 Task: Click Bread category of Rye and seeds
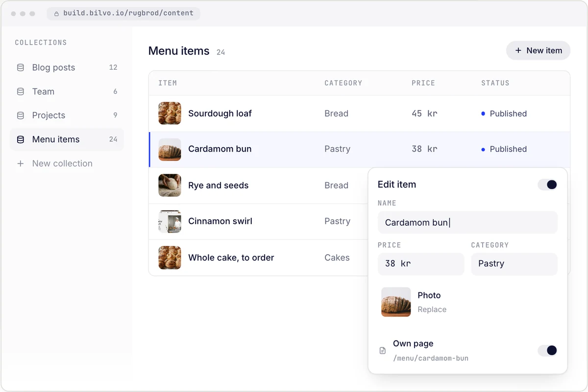point(337,185)
